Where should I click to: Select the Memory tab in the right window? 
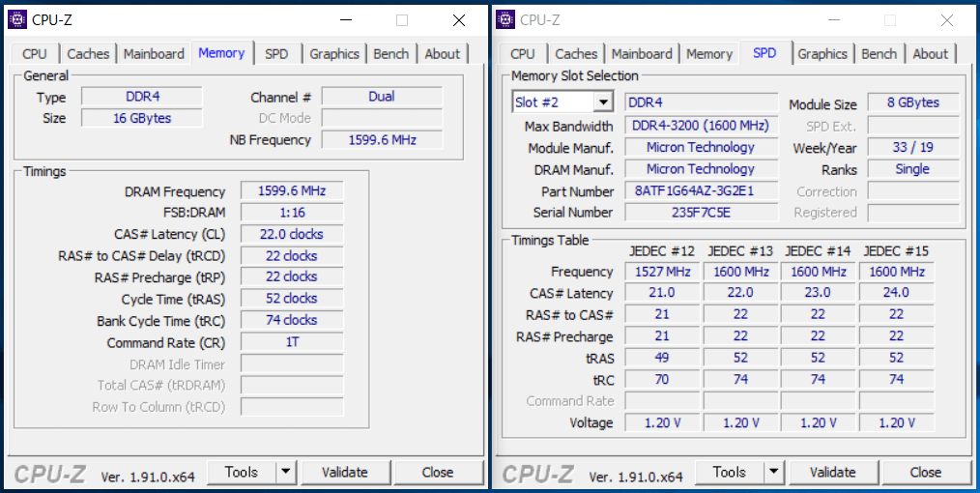coord(709,54)
